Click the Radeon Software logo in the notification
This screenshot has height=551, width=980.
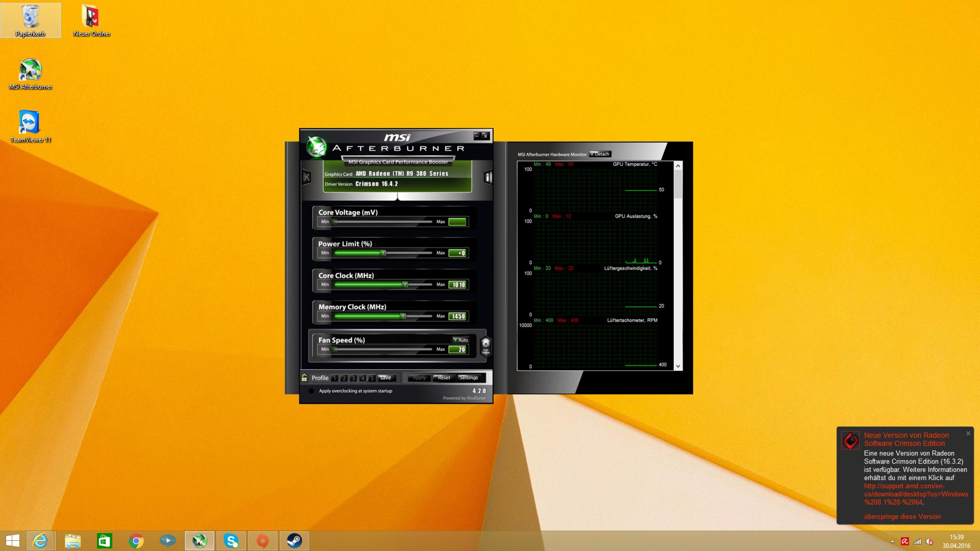click(x=850, y=440)
